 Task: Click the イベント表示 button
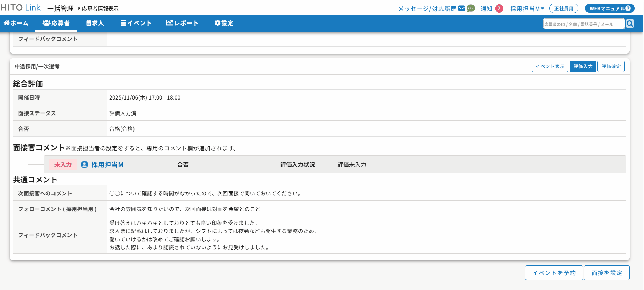(x=550, y=66)
